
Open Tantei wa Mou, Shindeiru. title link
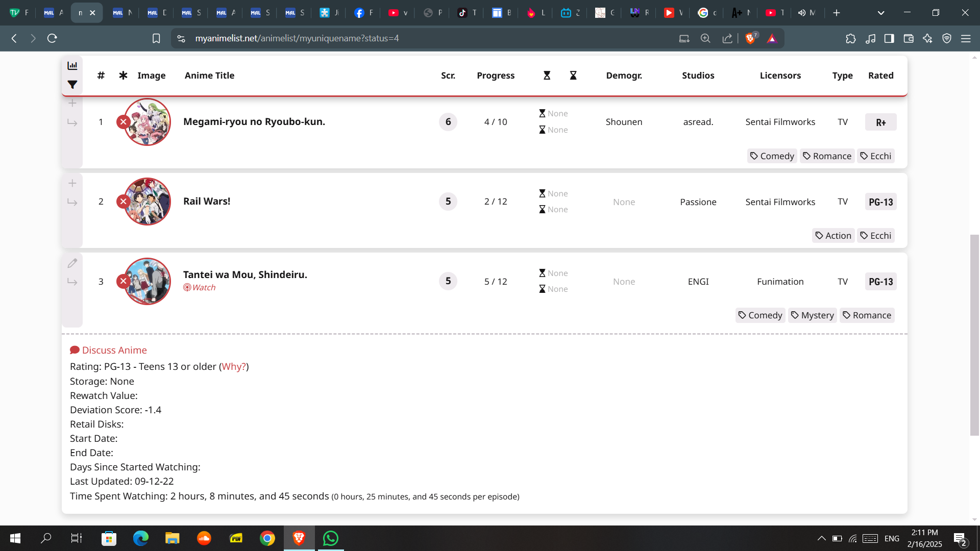click(x=245, y=274)
